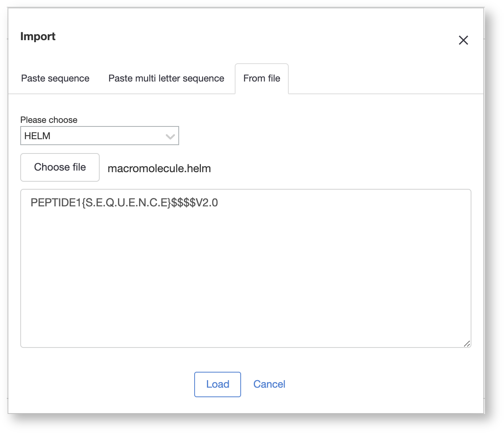
Task: Select the macromolecule.helm file name label
Action: point(159,168)
